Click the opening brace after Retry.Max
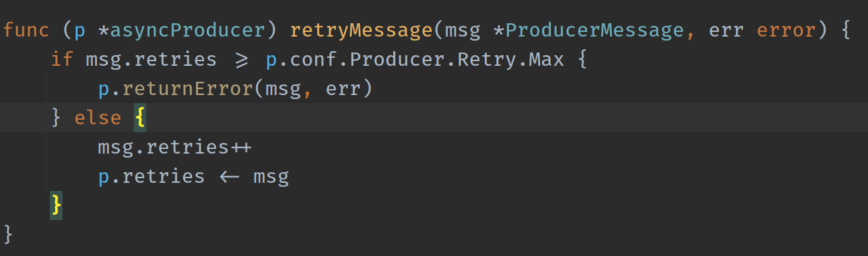 582,60
